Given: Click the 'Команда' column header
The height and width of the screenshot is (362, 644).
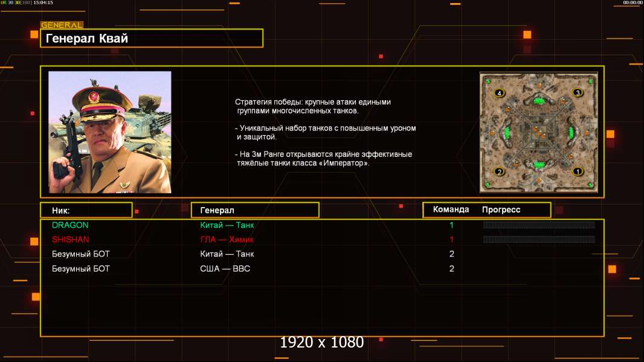Looking at the screenshot, I should click(451, 209).
